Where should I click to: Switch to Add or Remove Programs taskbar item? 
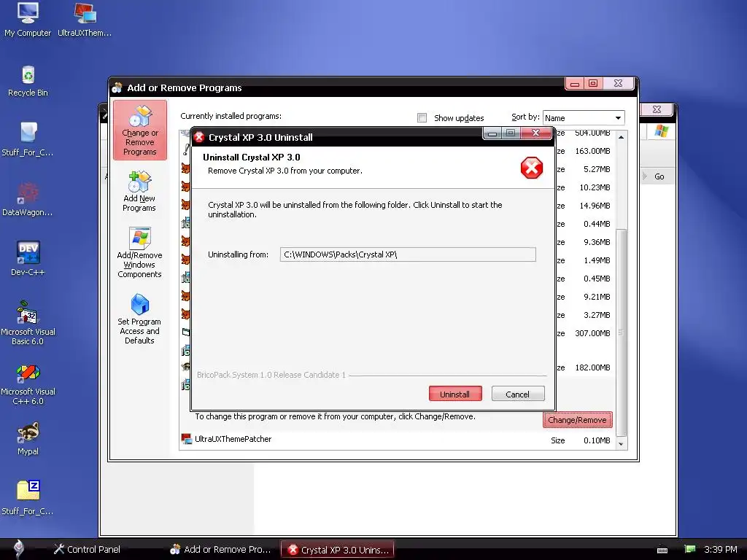221,549
